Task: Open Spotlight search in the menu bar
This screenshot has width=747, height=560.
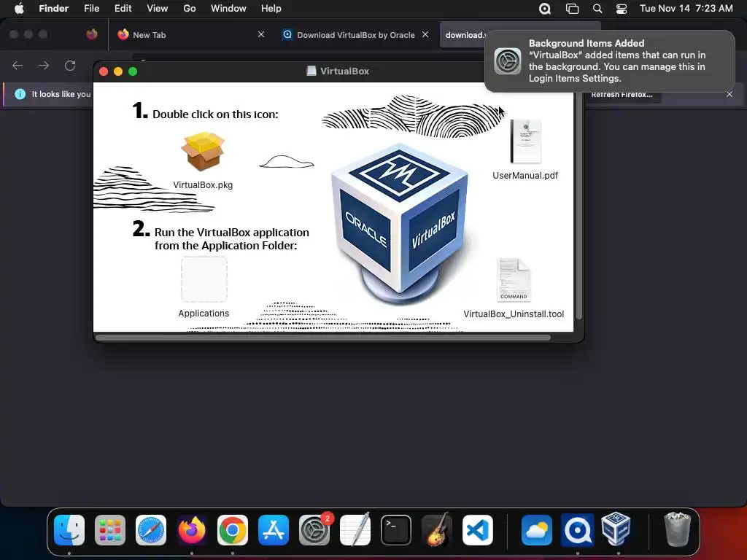Action: pos(597,9)
